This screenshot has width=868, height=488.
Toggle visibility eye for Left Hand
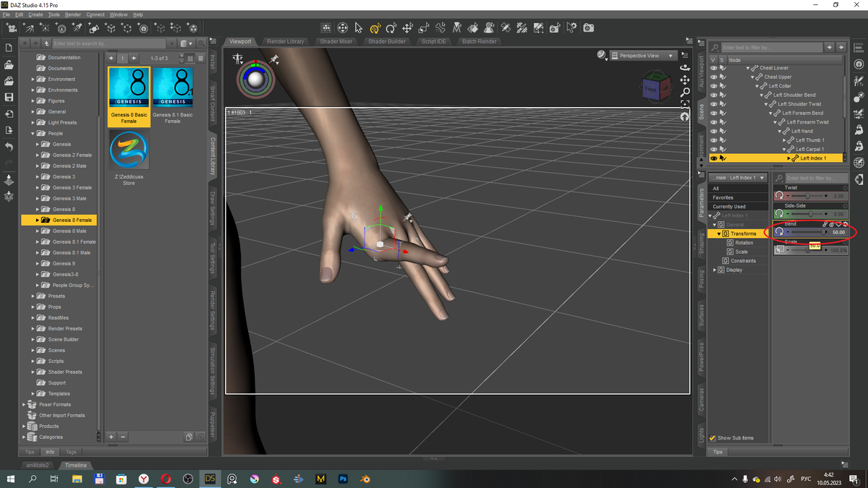click(713, 131)
